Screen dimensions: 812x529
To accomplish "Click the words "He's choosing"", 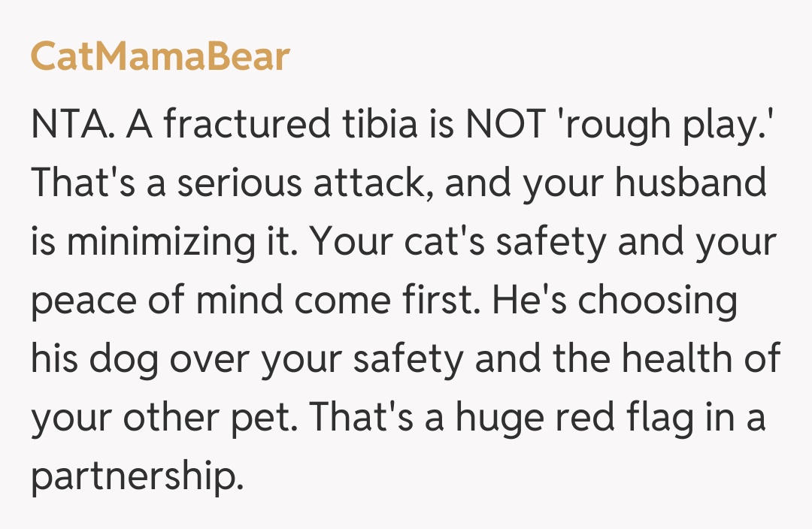I will pyautogui.click(x=614, y=301).
